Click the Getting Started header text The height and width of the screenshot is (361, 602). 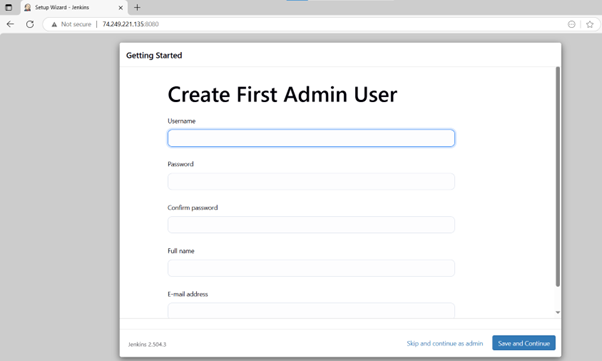click(154, 55)
